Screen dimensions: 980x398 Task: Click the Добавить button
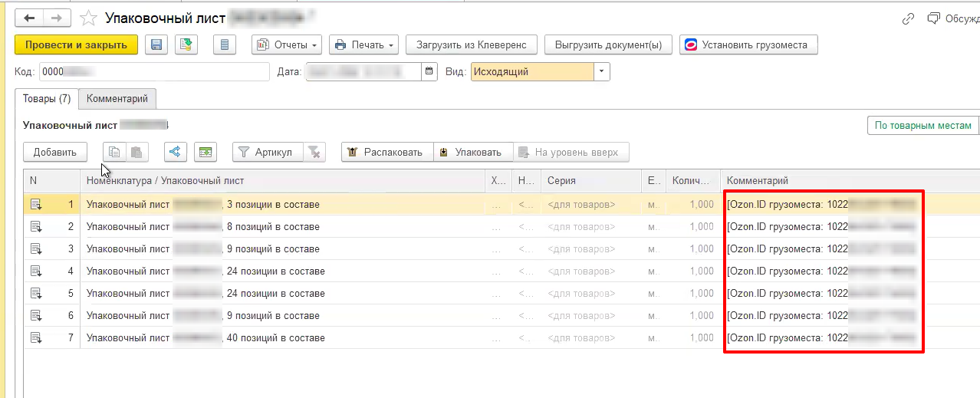[55, 152]
